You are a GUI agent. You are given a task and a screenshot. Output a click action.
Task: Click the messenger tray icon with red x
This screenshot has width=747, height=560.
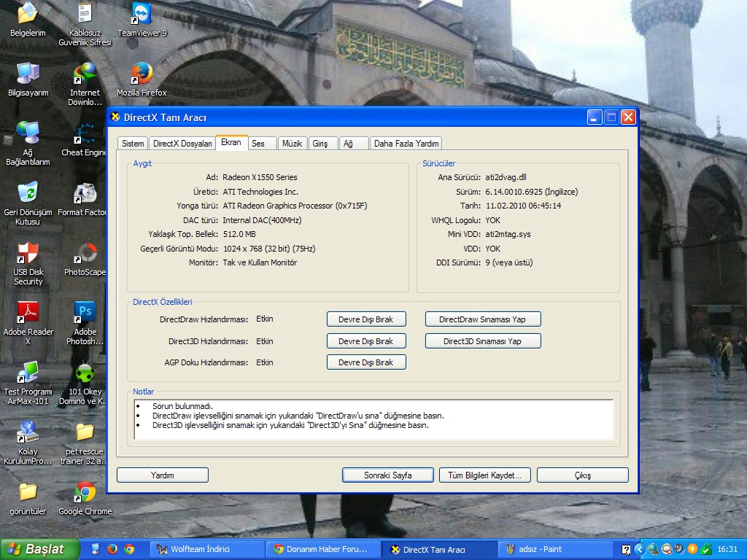tap(667, 549)
